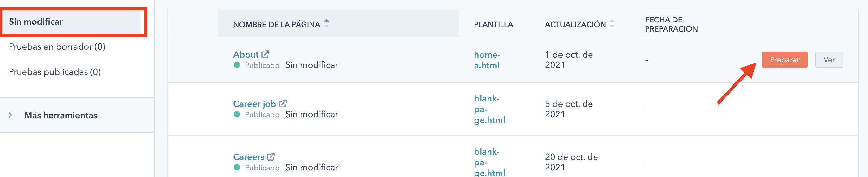Viewport: 868px width, 177px height.
Task: Open external link icon next to Careers
Action: coord(271,156)
